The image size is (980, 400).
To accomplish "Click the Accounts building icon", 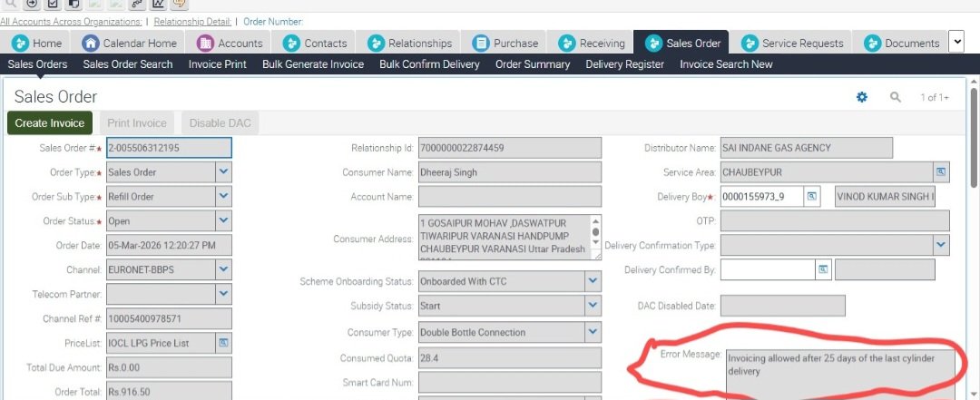I will point(205,44).
